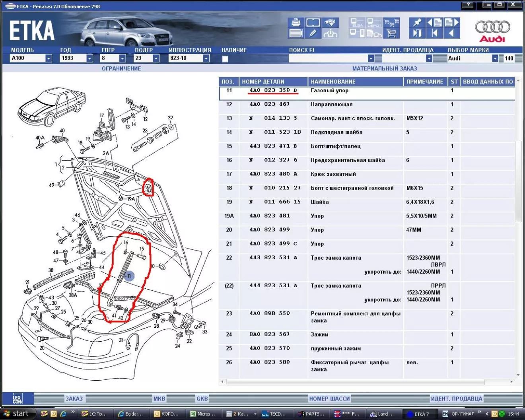Expand the ИЛЛЮСТРАЦИЯ dropdown showing 823-10
This screenshot has width=525, height=420.
[x=206, y=58]
